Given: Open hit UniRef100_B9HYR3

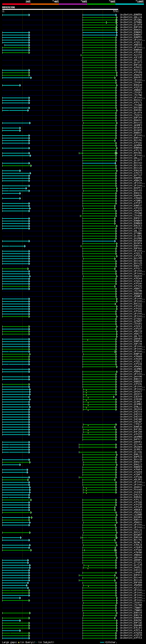Looking at the screenshot, I should (x=131, y=77).
